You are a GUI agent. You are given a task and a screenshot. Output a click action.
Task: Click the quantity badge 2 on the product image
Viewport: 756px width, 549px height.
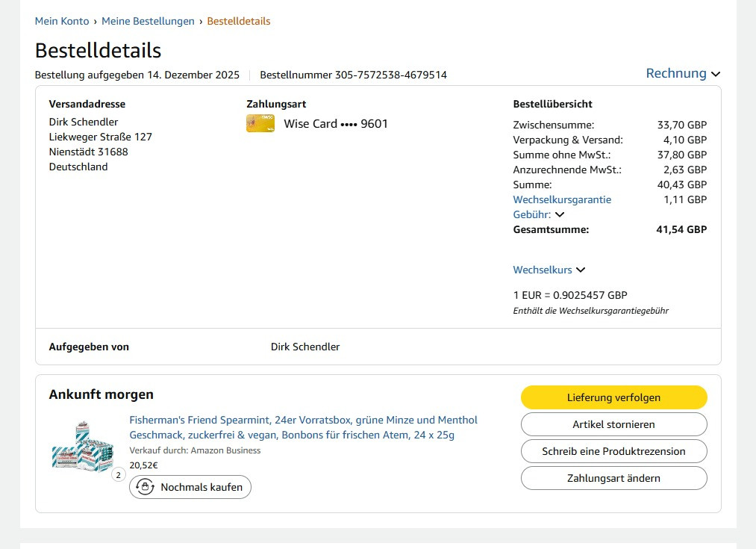point(118,475)
